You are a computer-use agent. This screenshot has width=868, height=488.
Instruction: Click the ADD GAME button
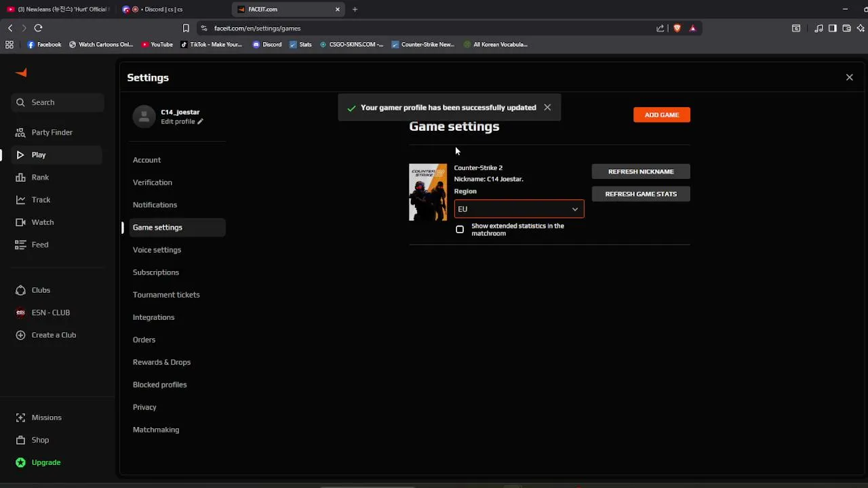pyautogui.click(x=662, y=115)
